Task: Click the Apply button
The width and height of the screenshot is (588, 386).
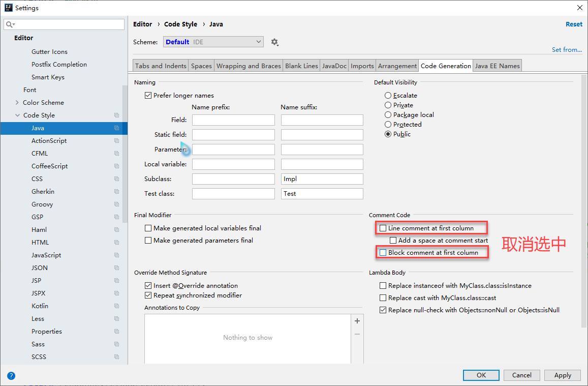Action: 563,375
